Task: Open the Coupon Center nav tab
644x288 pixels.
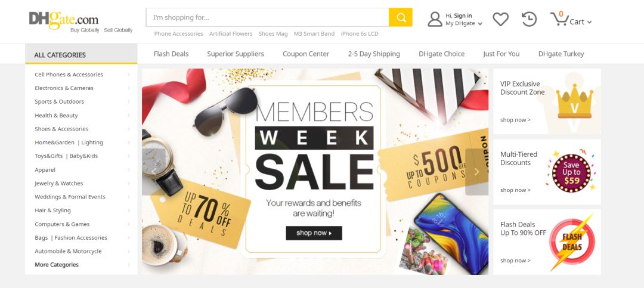Action: pos(306,54)
